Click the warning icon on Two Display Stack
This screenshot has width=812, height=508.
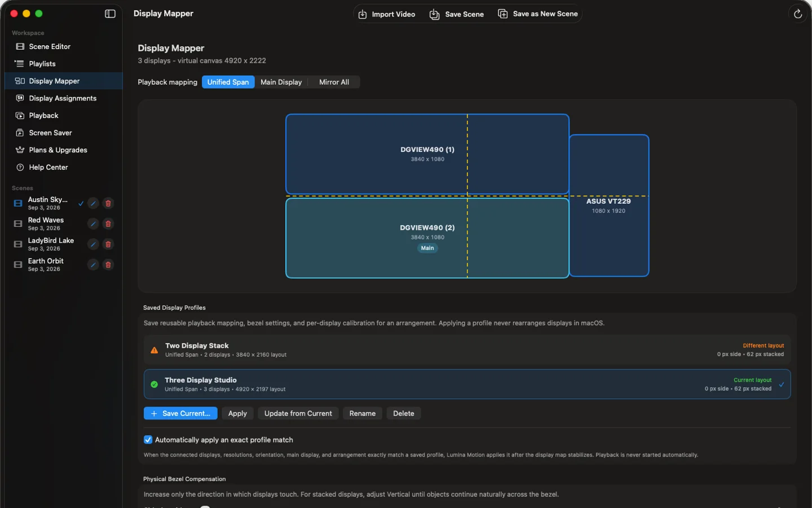(x=154, y=350)
